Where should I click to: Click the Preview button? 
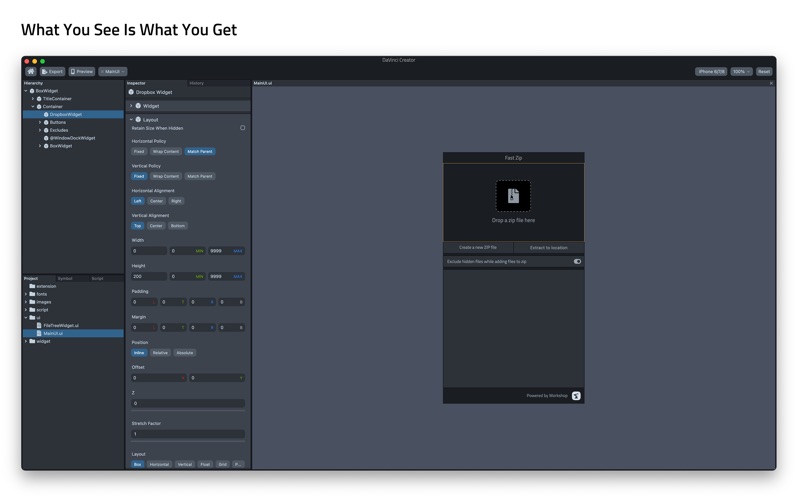click(82, 72)
